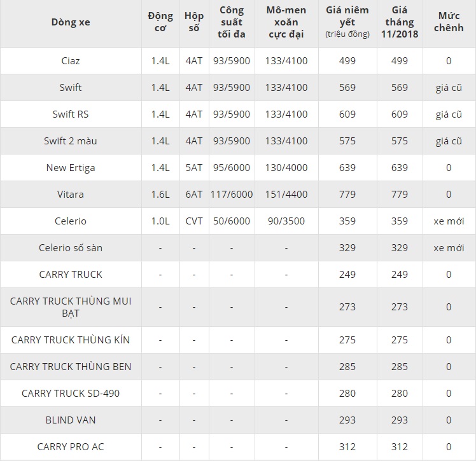Click the "Swift 2 màu" model cell
Screen dimensions: 476x461
pos(71,141)
